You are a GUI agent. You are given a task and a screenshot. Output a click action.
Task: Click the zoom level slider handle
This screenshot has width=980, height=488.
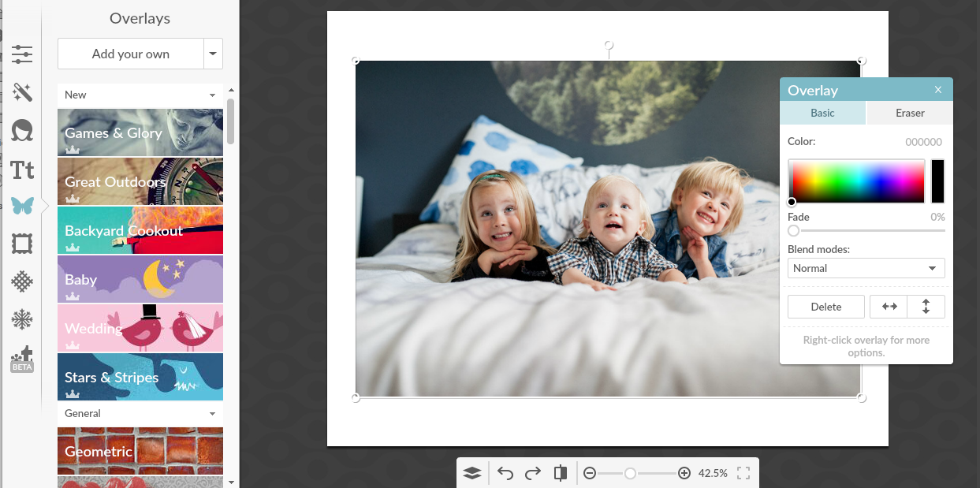(x=630, y=473)
